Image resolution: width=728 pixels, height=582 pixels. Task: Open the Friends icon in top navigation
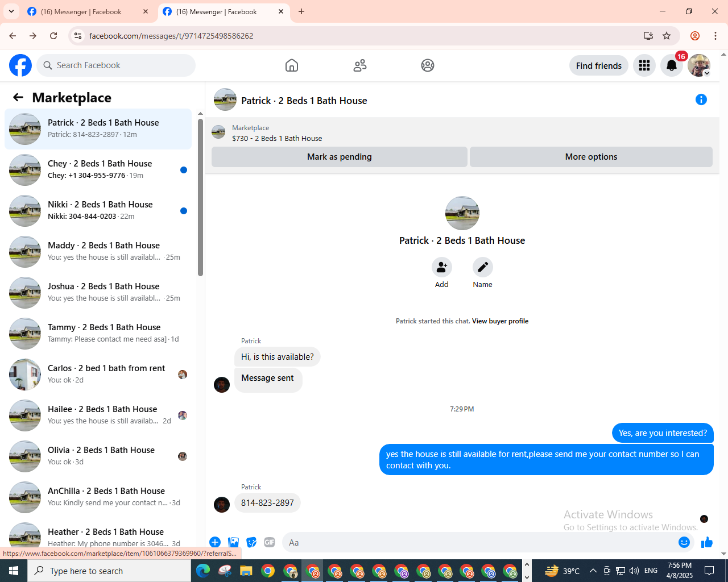coord(360,65)
